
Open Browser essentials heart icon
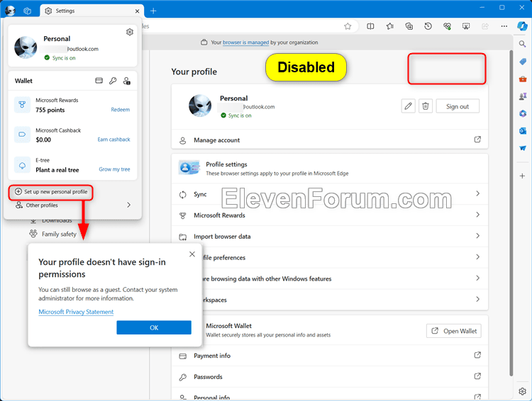(x=447, y=26)
